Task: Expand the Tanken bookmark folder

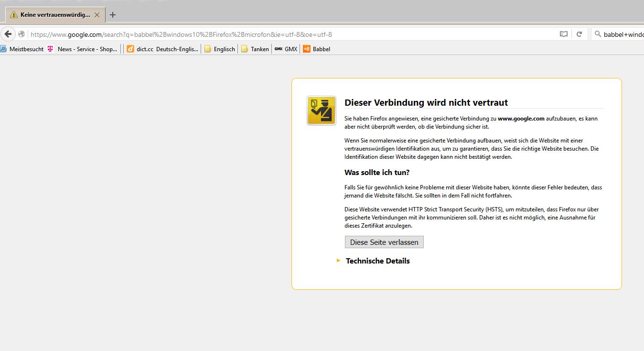Action: [x=255, y=49]
